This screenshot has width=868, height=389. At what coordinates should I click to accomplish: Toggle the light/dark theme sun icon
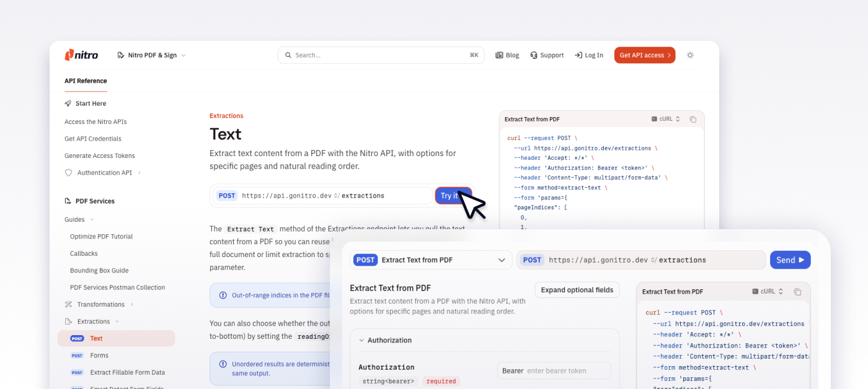[690, 55]
